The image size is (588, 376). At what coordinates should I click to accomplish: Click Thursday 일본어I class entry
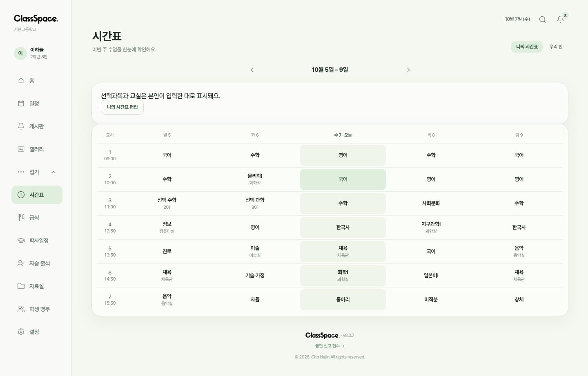pyautogui.click(x=431, y=276)
